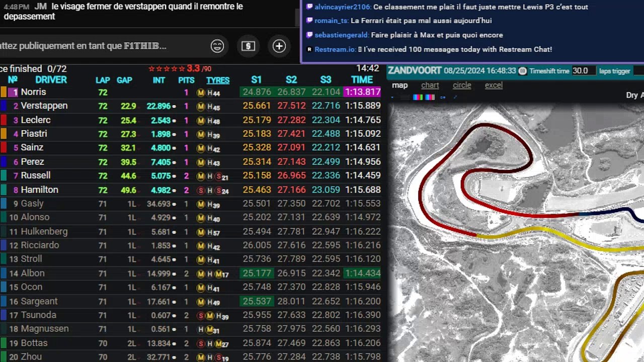Click the Restream icon beside the Restream.io message
This screenshot has height=362, width=644.
tap(309, 49)
